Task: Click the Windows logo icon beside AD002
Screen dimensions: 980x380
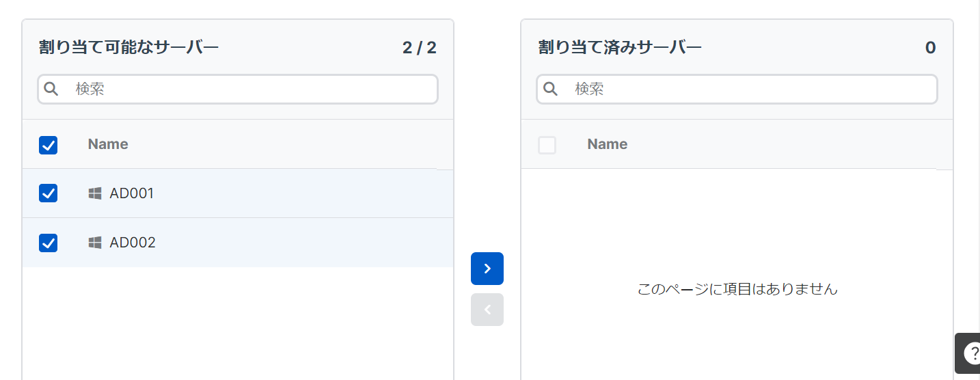Action: tap(95, 243)
